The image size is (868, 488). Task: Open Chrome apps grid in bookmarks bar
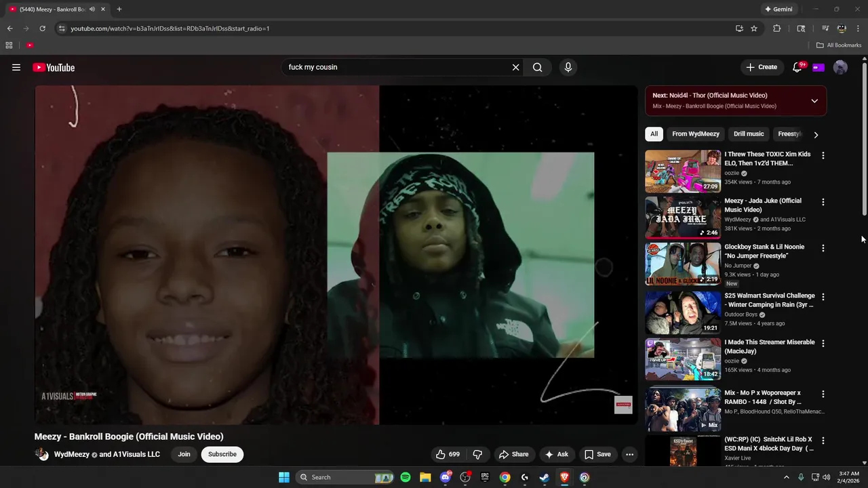[x=9, y=45]
